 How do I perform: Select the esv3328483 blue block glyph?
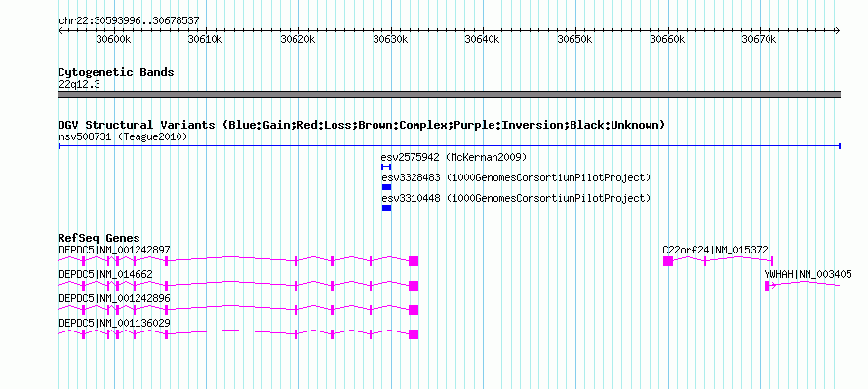(x=387, y=187)
